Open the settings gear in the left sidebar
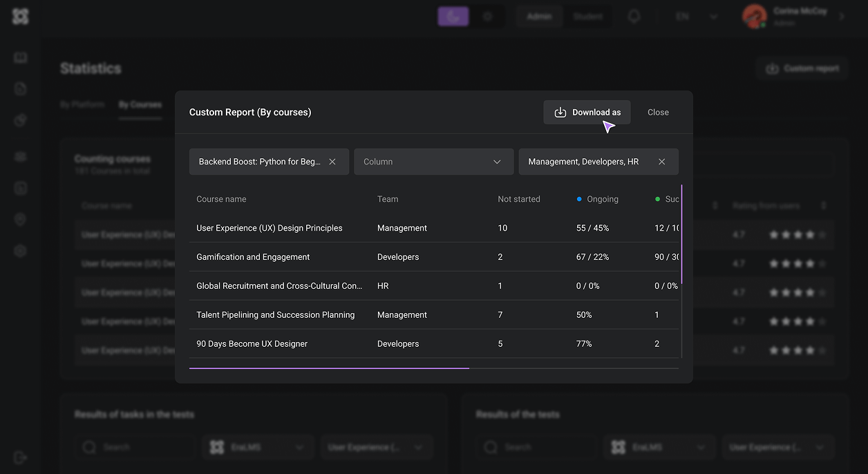Image resolution: width=868 pixels, height=474 pixels. click(x=20, y=250)
